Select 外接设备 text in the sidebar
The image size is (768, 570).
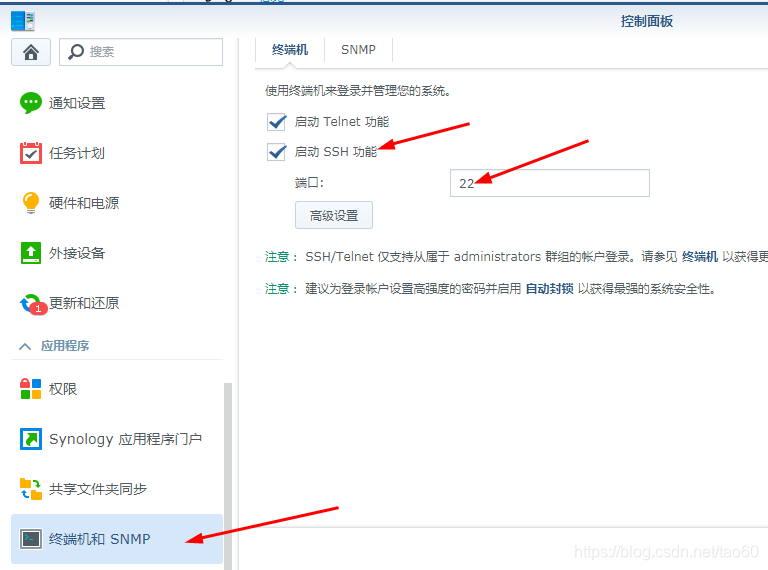[x=77, y=253]
